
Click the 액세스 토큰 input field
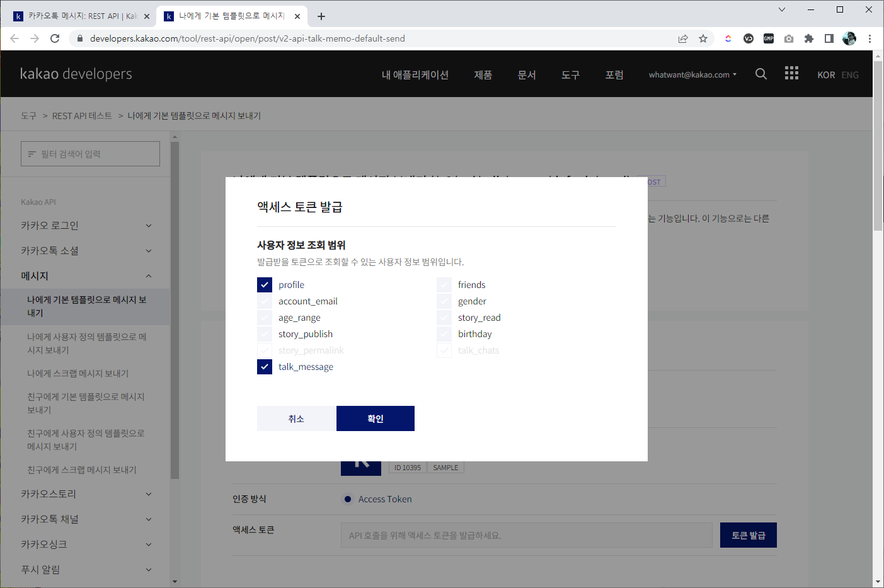point(527,535)
